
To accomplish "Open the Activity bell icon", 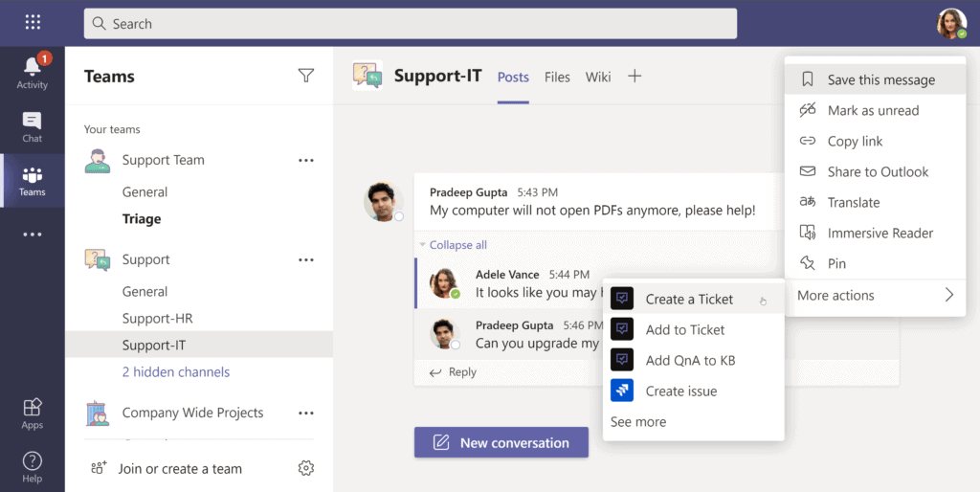I will [32, 67].
